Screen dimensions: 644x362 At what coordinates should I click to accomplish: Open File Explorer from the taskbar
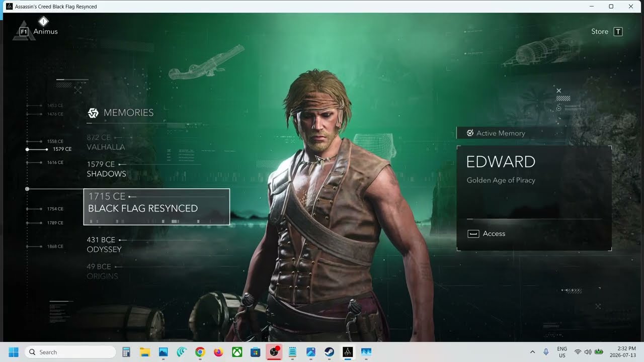tap(144, 352)
